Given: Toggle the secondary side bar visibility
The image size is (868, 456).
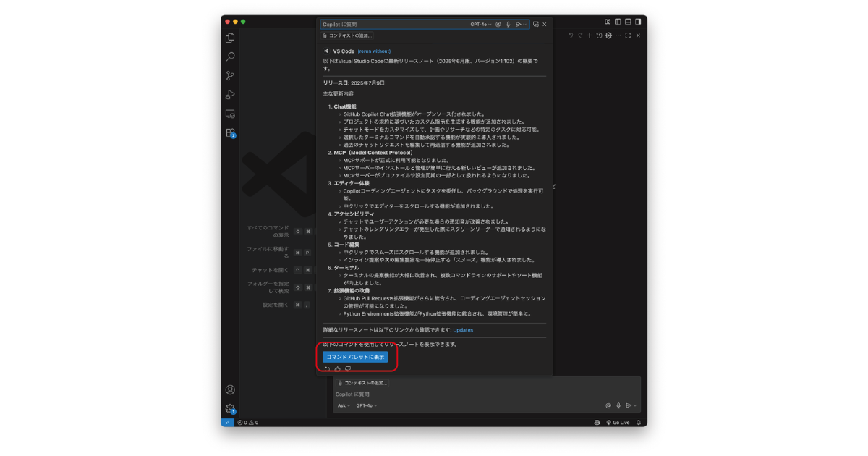Looking at the screenshot, I should pos(638,22).
